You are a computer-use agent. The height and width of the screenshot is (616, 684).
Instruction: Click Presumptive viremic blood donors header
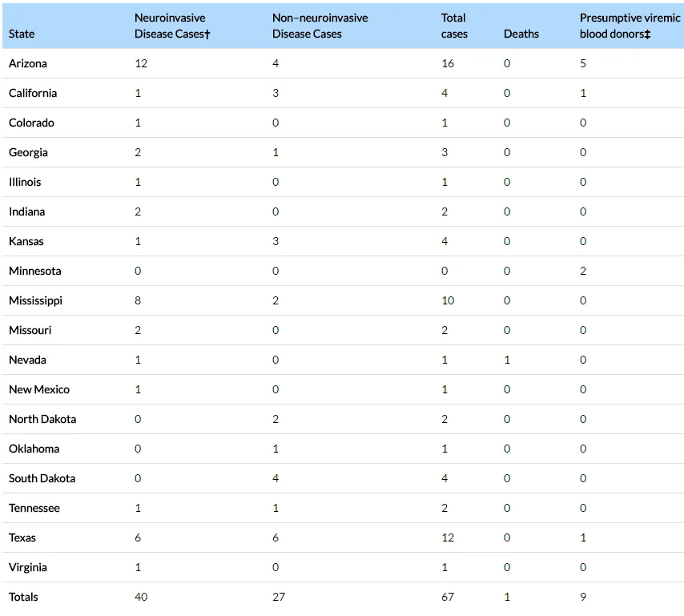coord(630,26)
